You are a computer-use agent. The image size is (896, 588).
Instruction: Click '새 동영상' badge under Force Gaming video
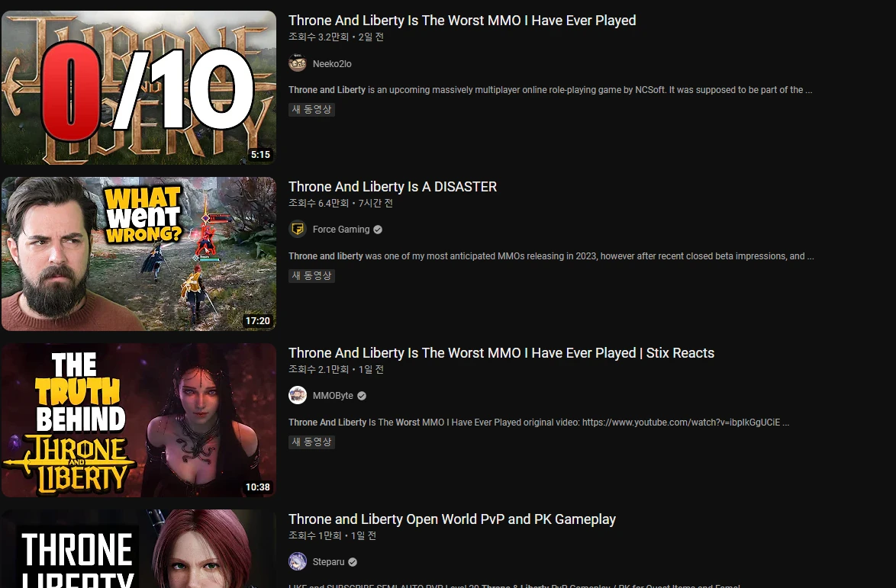click(311, 275)
